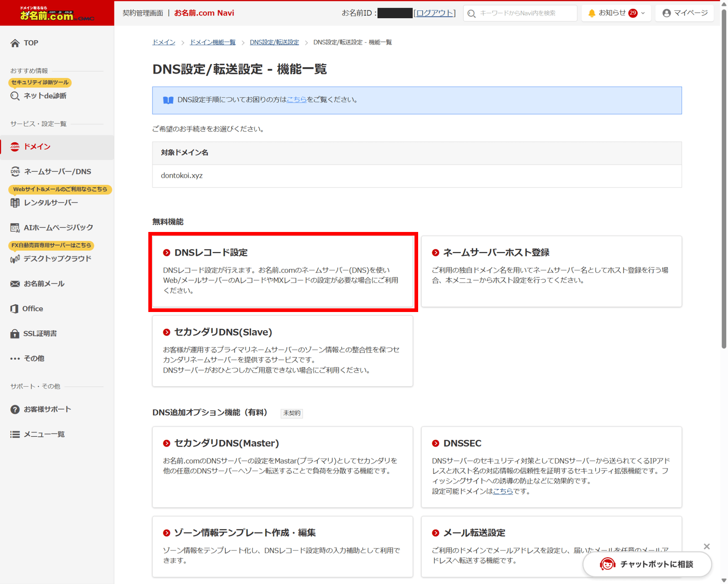
Task: Click the ネットde診断 magnifier icon
Action: tap(15, 96)
